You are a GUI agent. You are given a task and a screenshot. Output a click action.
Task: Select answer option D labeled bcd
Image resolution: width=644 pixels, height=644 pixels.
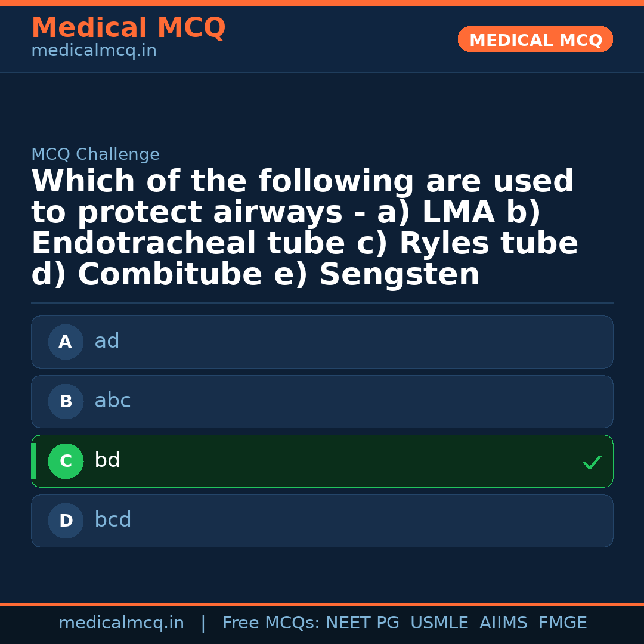322,521
